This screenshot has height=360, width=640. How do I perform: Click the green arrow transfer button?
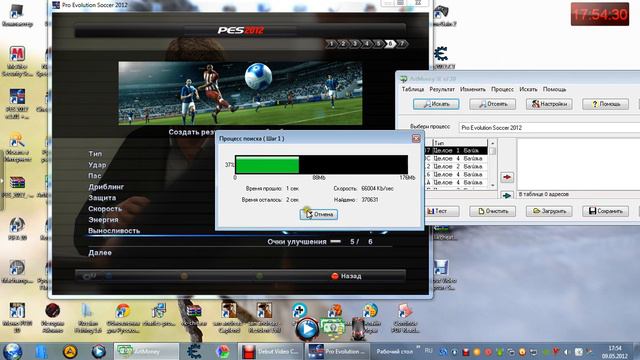[x=507, y=196]
